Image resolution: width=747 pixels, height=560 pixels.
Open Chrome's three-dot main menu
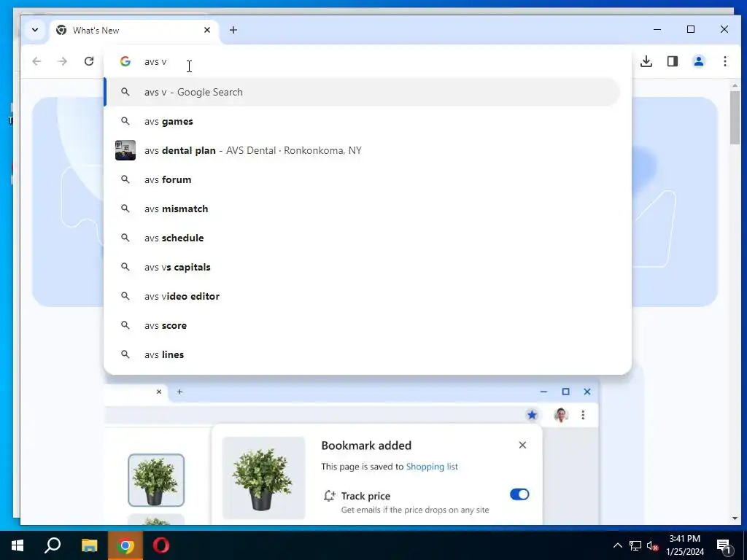click(x=724, y=61)
